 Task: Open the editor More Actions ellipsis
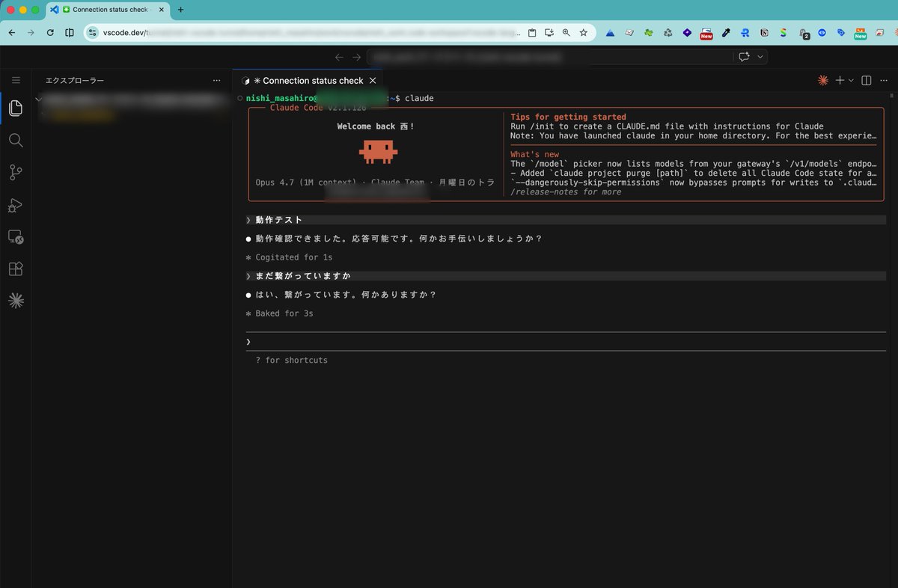(885, 80)
